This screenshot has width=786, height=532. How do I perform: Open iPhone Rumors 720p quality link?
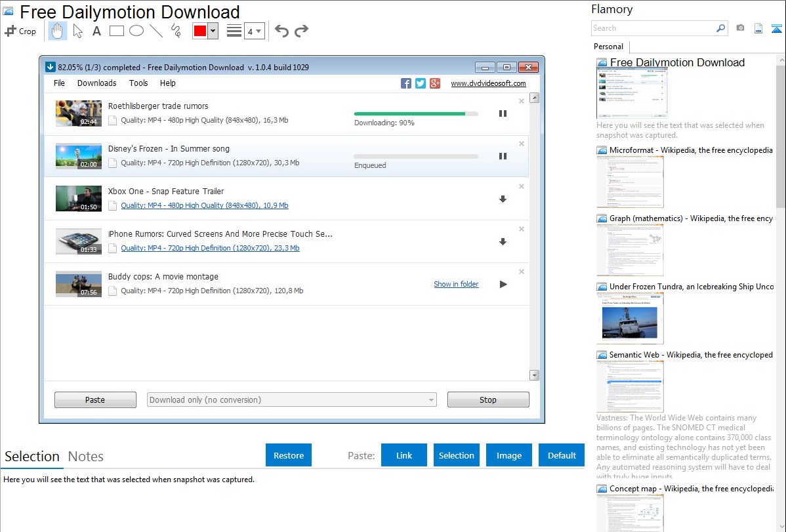[210, 248]
